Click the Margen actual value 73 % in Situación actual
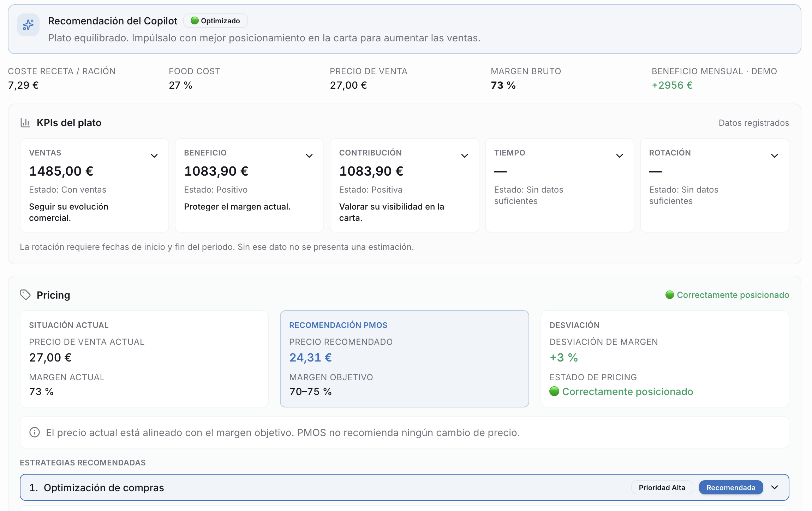 41,392
